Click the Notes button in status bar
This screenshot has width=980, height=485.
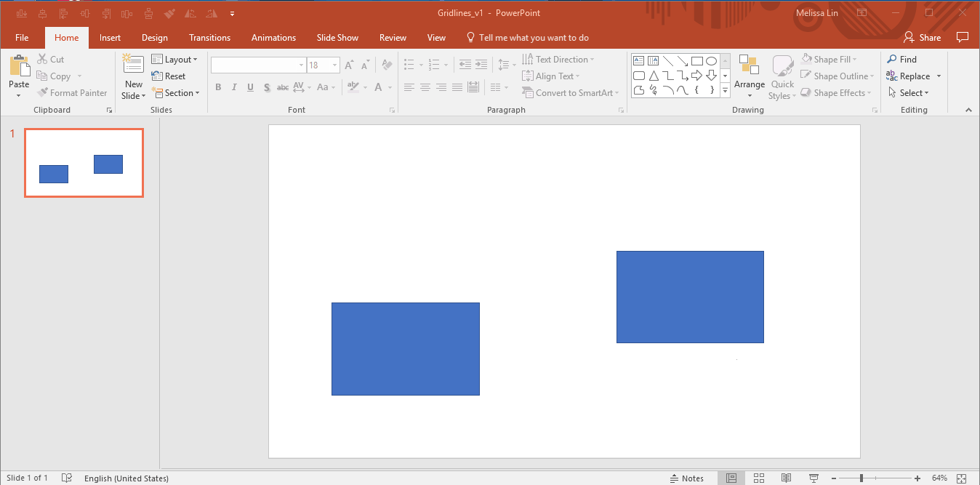pos(686,478)
